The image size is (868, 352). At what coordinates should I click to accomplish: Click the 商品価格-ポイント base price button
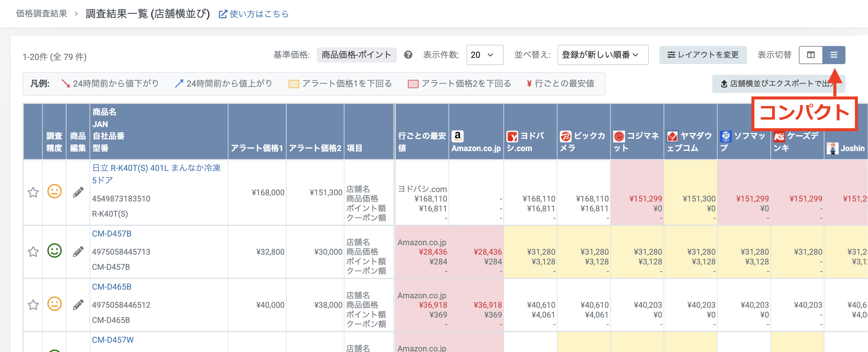click(357, 55)
